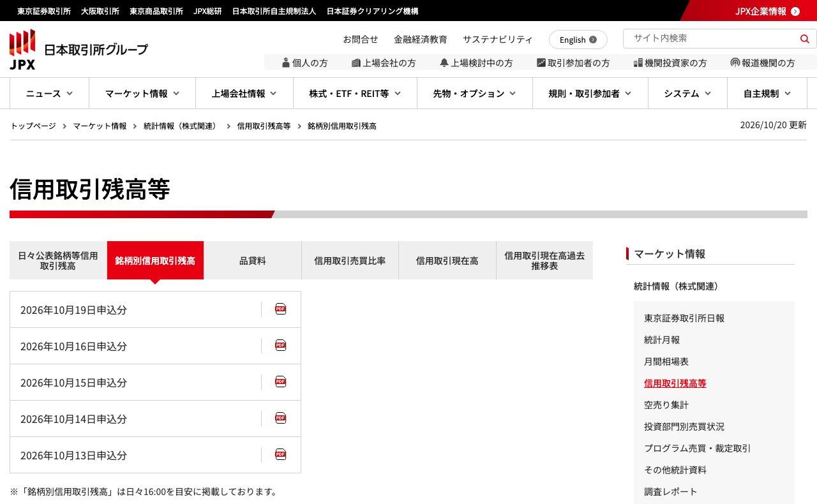Expand the マーケット情報 menu
The width and height of the screenshot is (817, 504).
[142, 93]
